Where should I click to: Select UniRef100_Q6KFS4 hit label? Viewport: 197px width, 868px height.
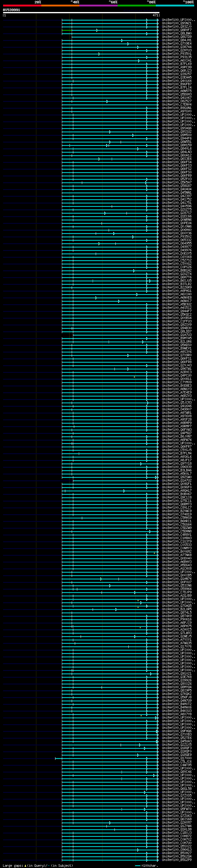pos(177,162)
